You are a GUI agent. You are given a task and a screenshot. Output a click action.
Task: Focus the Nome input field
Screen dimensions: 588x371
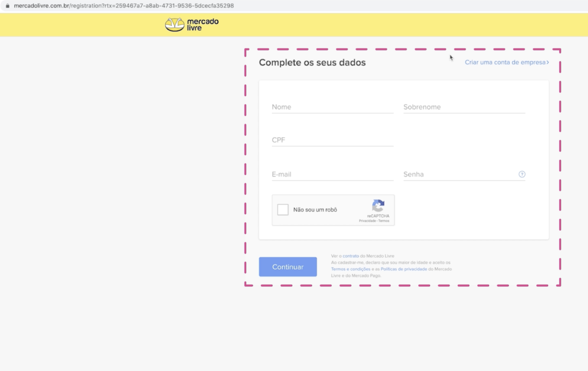332,107
